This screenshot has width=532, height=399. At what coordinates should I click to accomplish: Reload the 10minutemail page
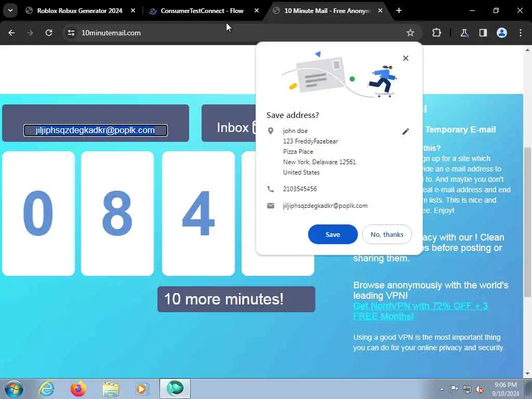[x=49, y=33]
